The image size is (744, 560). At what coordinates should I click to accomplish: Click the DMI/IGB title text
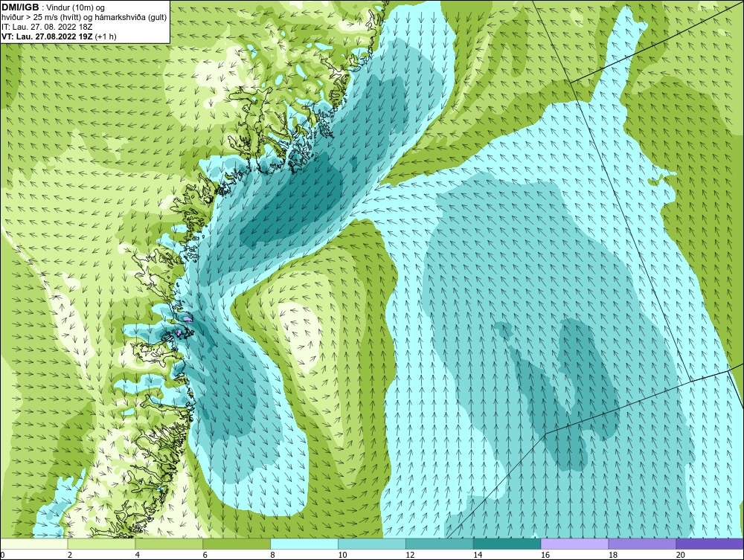20,7
